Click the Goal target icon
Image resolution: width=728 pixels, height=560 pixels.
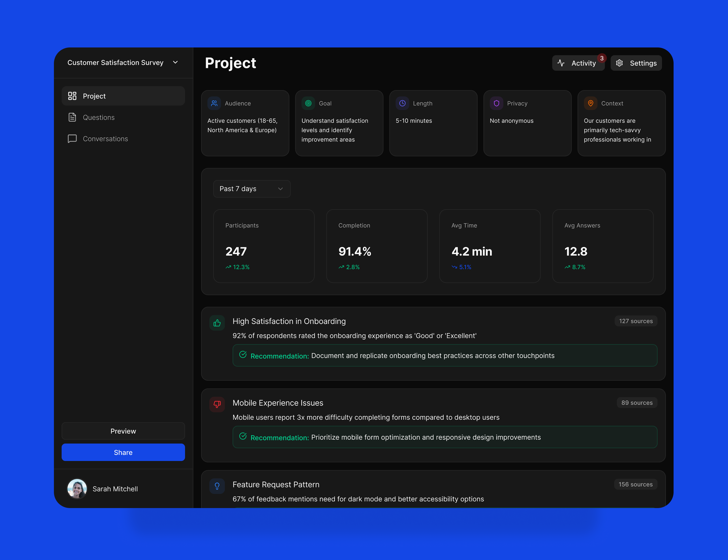(x=308, y=103)
